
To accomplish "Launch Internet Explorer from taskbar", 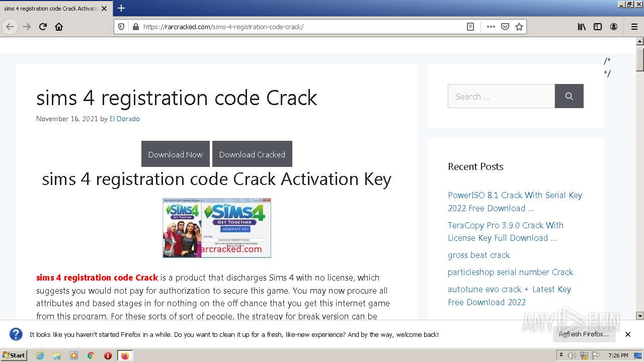I will pos(40,355).
